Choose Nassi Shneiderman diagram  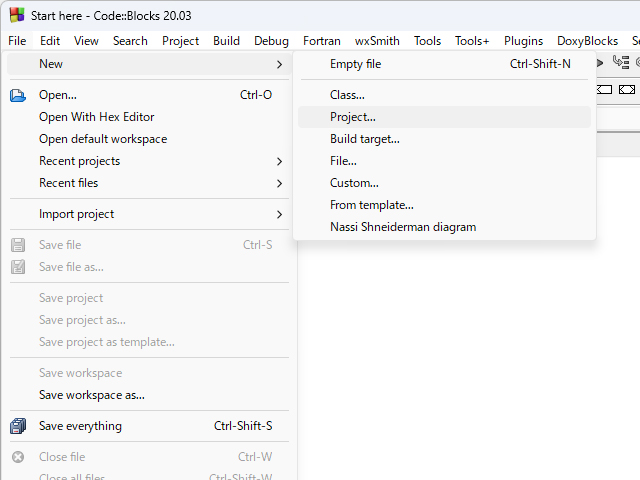pyautogui.click(x=444, y=227)
